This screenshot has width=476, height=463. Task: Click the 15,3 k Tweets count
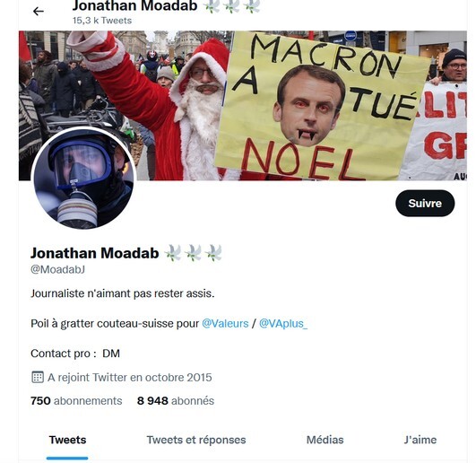pos(102,21)
